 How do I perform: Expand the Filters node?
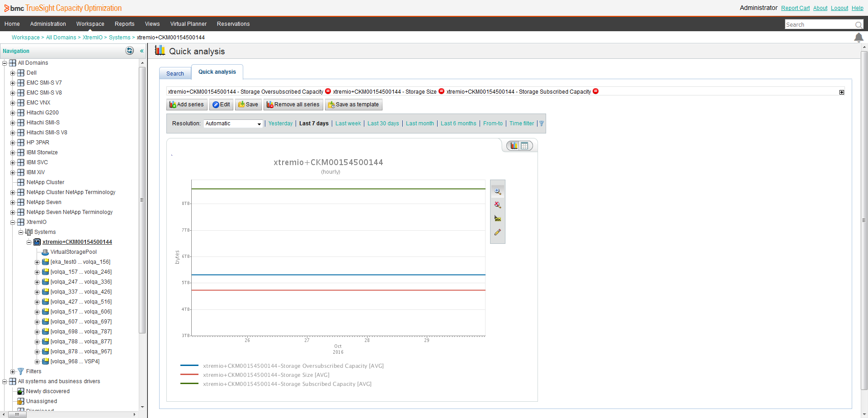[x=13, y=372]
